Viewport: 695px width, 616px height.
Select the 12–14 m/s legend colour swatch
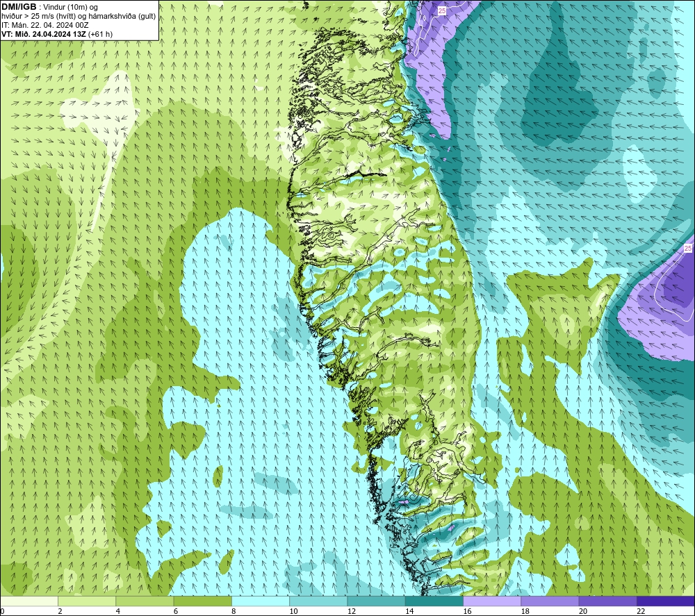tap(376, 601)
